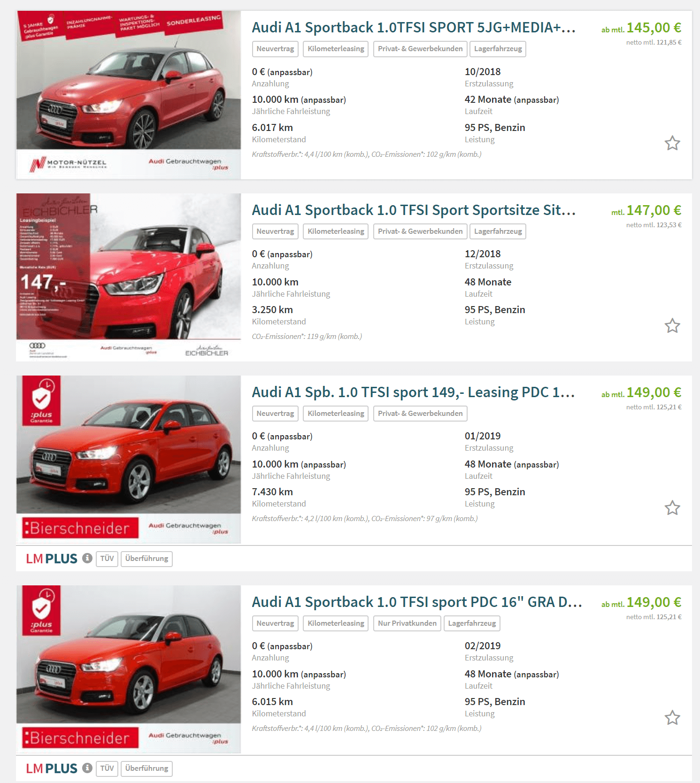
Task: Select Neuvertrag tag on the 01/2019 listing
Action: click(275, 414)
